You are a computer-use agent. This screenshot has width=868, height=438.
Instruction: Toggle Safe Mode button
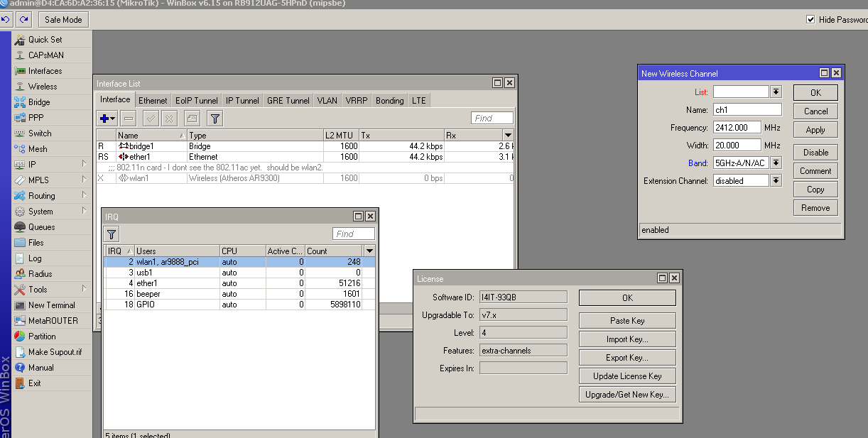pos(63,20)
